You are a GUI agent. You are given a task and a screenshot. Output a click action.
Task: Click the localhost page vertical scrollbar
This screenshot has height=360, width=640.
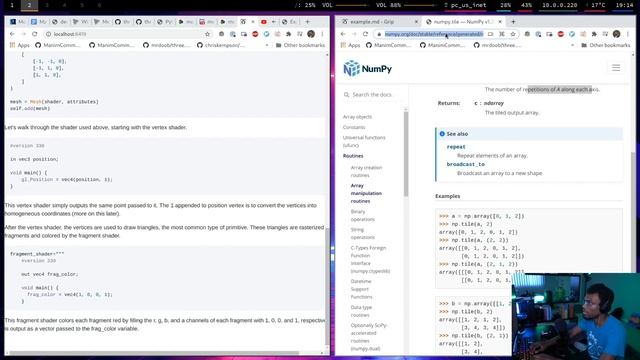point(327,286)
